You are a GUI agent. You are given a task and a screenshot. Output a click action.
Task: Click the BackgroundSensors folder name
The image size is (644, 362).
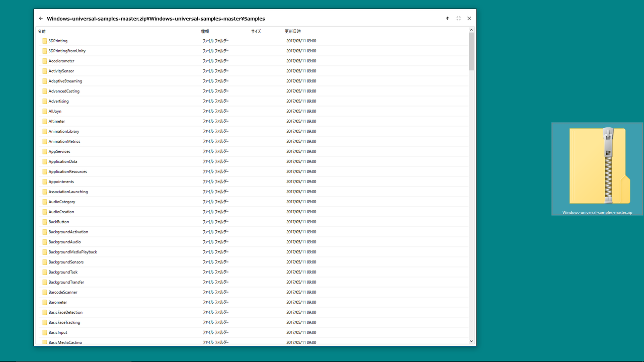click(x=66, y=262)
